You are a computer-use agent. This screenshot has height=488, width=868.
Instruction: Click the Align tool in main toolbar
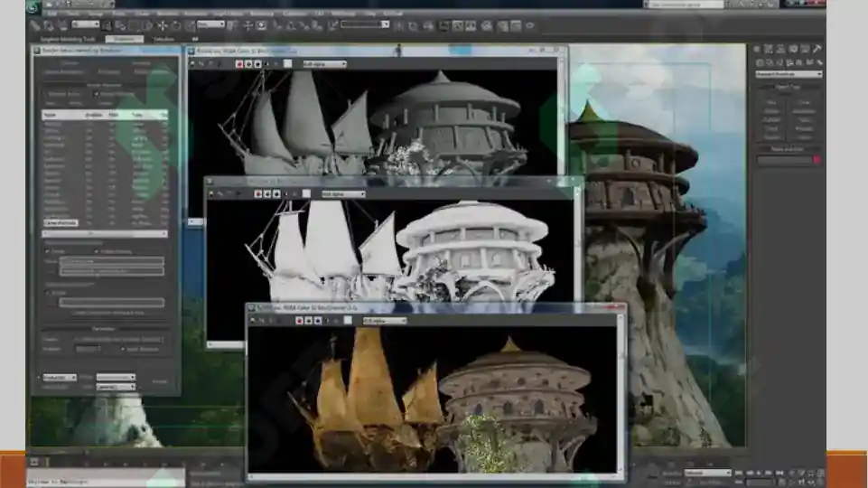click(413, 25)
